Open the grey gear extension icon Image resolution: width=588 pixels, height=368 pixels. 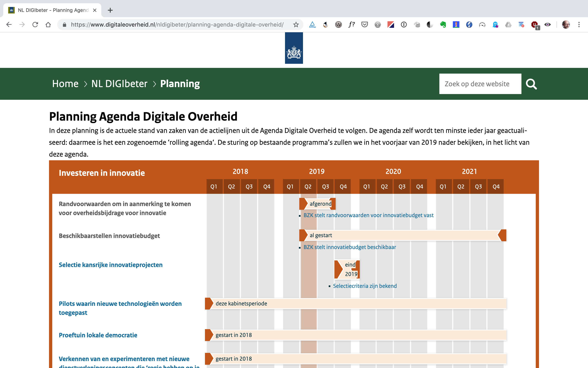coord(378,25)
